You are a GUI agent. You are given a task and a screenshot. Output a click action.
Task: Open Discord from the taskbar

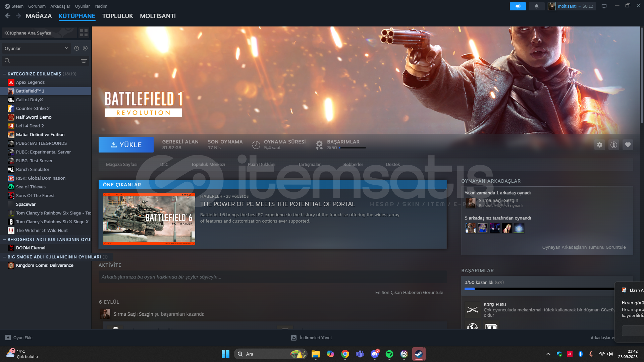[375, 354]
